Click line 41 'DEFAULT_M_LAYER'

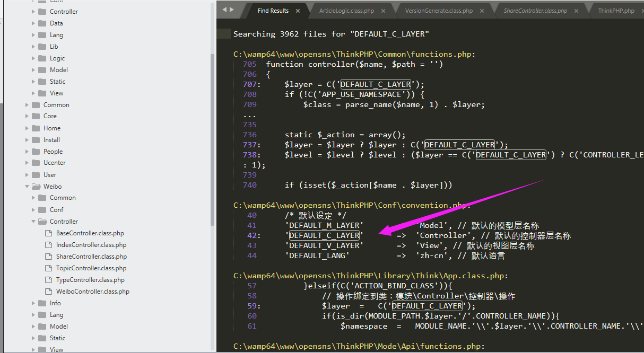click(x=324, y=225)
